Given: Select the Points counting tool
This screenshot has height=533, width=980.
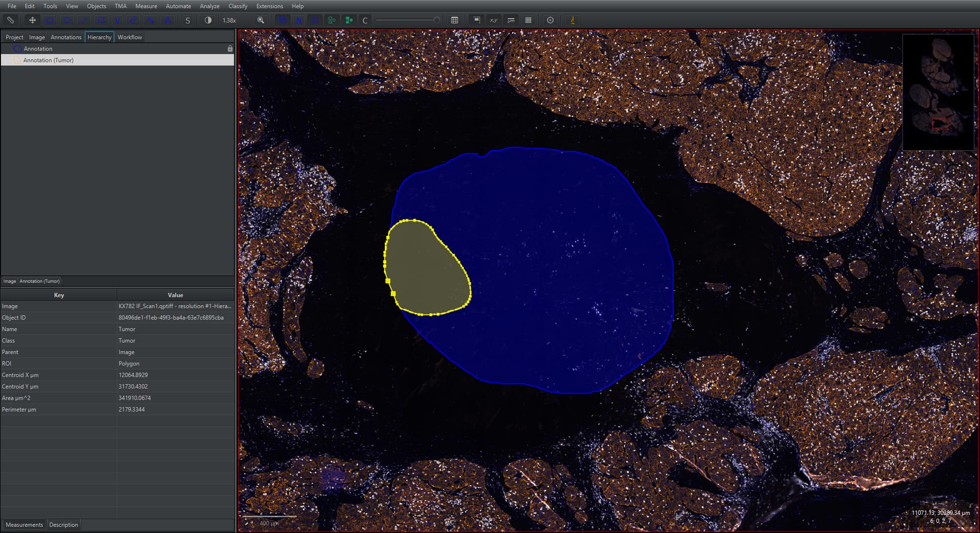Looking at the screenshot, I should [167, 20].
